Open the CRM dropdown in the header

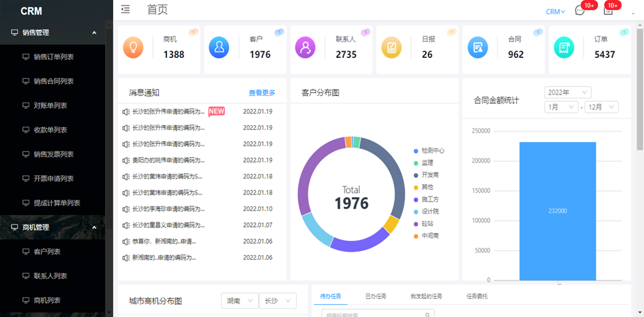pos(555,11)
